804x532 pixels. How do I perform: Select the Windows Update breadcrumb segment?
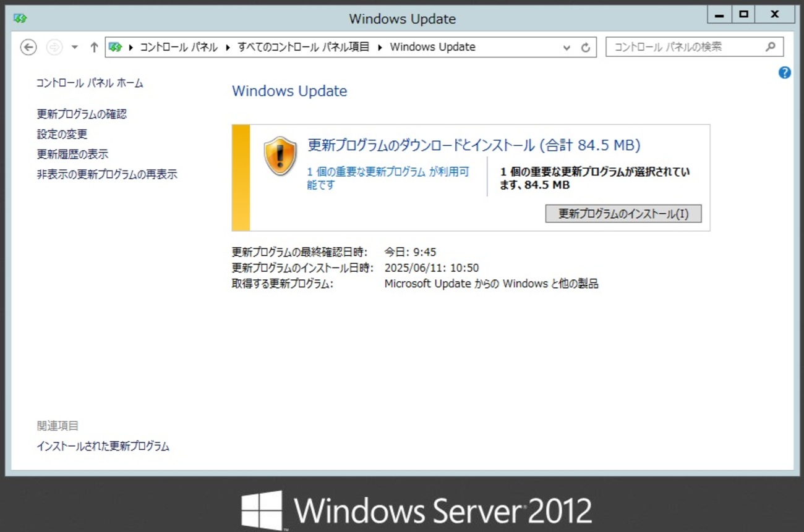coord(432,47)
